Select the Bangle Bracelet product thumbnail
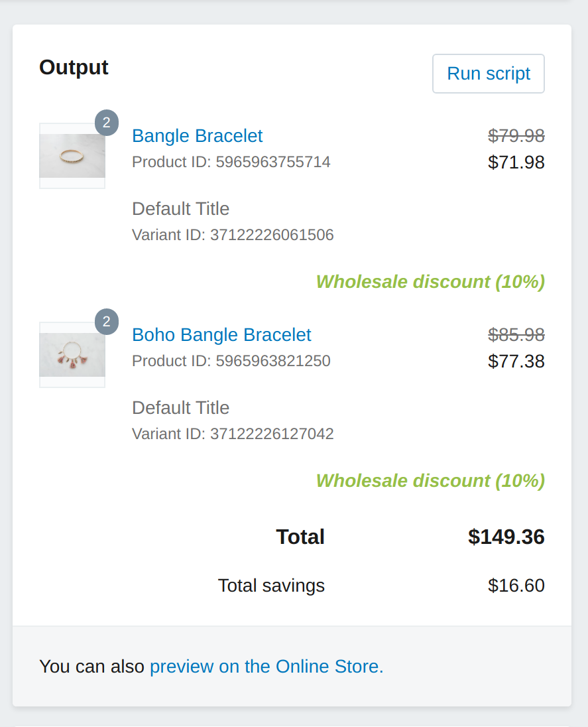 pos(72,156)
